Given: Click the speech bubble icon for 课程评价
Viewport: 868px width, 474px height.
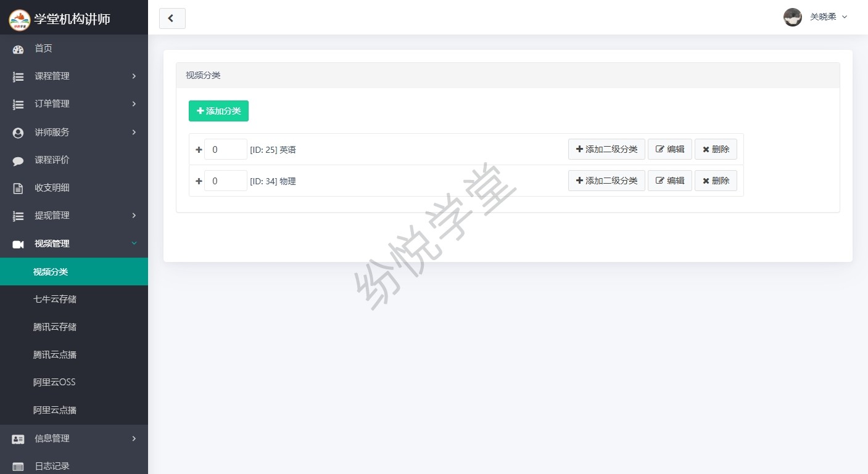Looking at the screenshot, I should click(18, 160).
